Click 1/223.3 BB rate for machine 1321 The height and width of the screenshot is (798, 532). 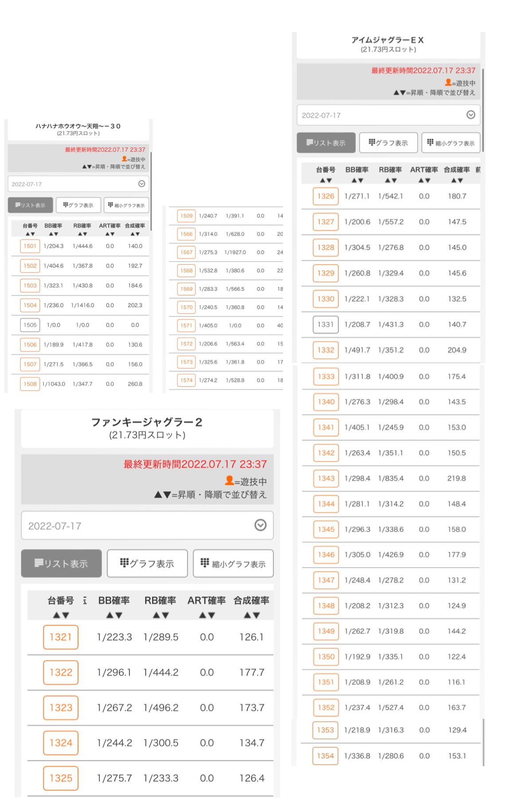coord(114,637)
